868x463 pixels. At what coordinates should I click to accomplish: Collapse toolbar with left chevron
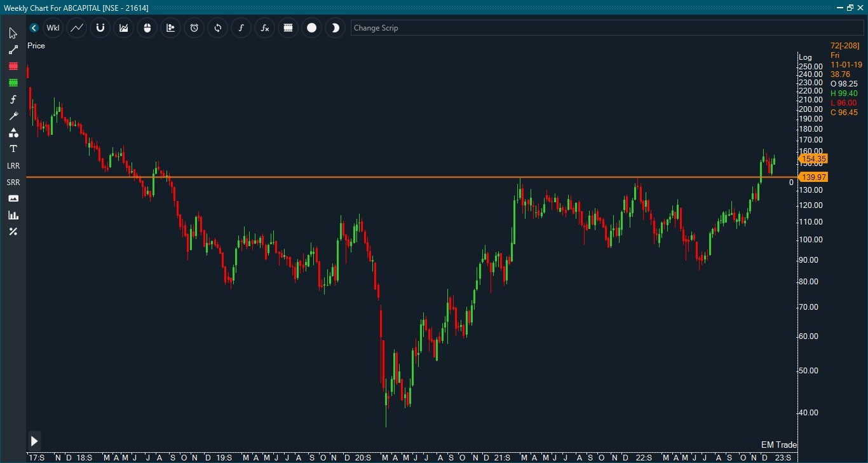[34, 28]
